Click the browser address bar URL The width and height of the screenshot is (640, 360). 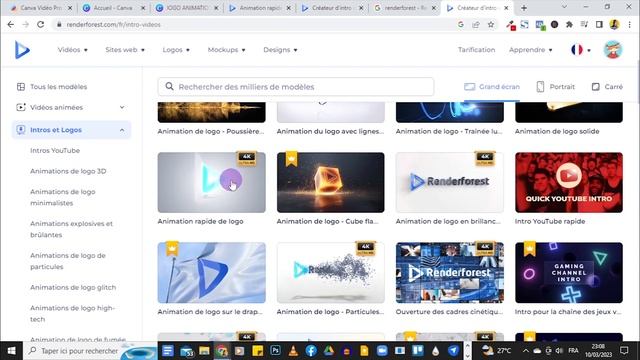113,24
